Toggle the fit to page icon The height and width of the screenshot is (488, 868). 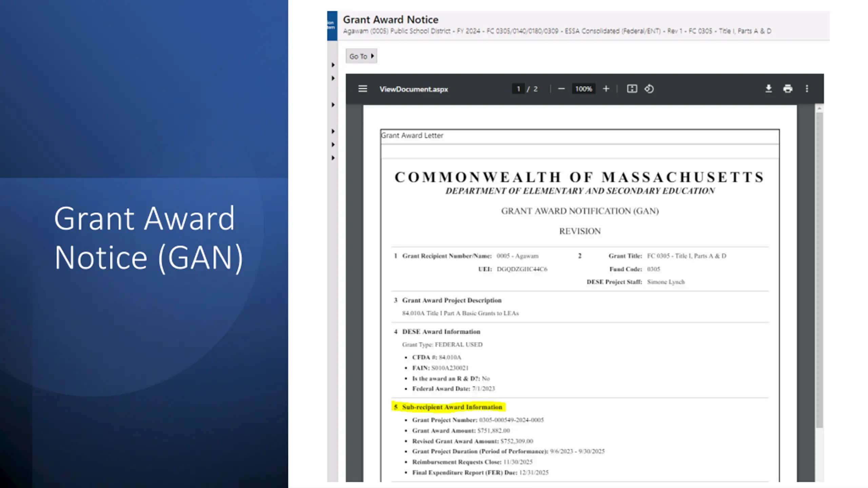click(632, 89)
